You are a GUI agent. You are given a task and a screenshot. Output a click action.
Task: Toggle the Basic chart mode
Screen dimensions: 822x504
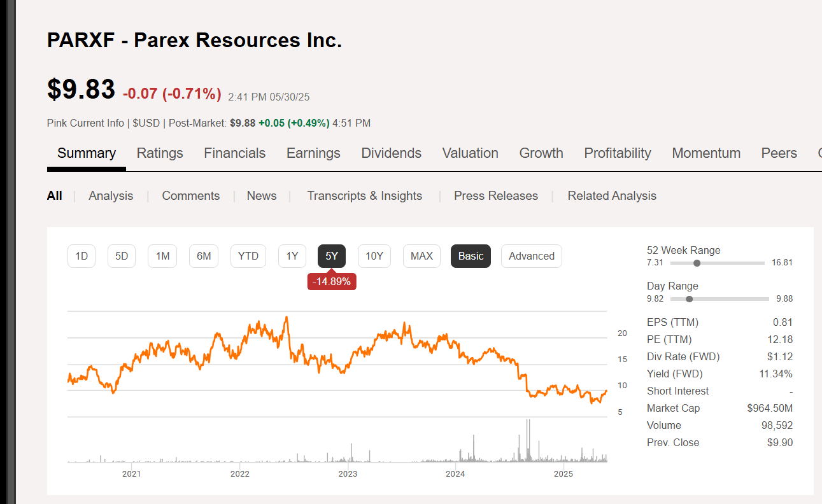coord(471,256)
